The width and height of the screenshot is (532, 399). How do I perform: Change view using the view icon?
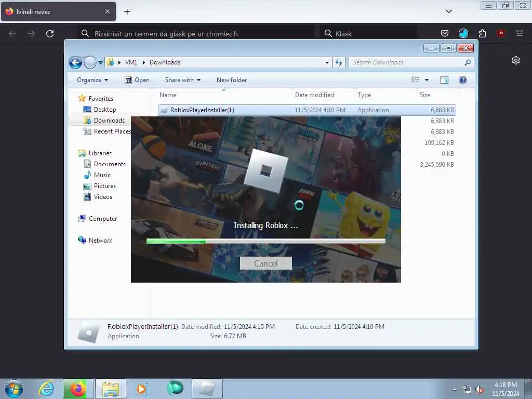pyautogui.click(x=416, y=80)
